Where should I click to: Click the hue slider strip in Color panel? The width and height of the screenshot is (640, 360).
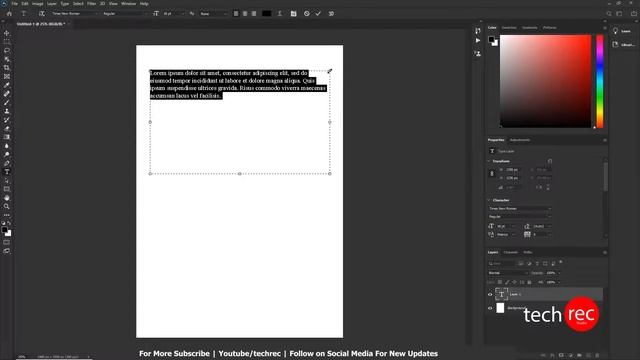[x=600, y=81]
